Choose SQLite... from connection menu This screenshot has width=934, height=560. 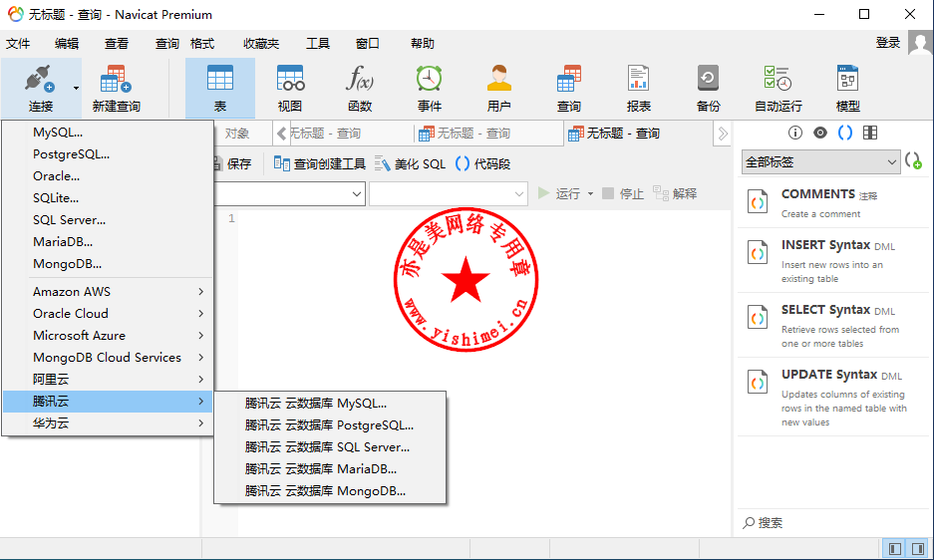pyautogui.click(x=108, y=197)
